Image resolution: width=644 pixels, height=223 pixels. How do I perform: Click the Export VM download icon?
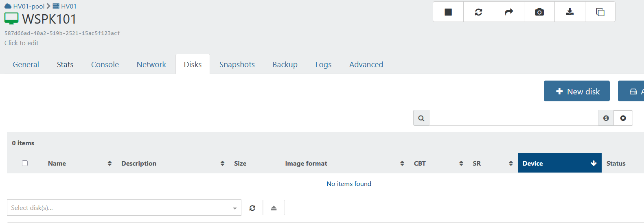pos(570,12)
